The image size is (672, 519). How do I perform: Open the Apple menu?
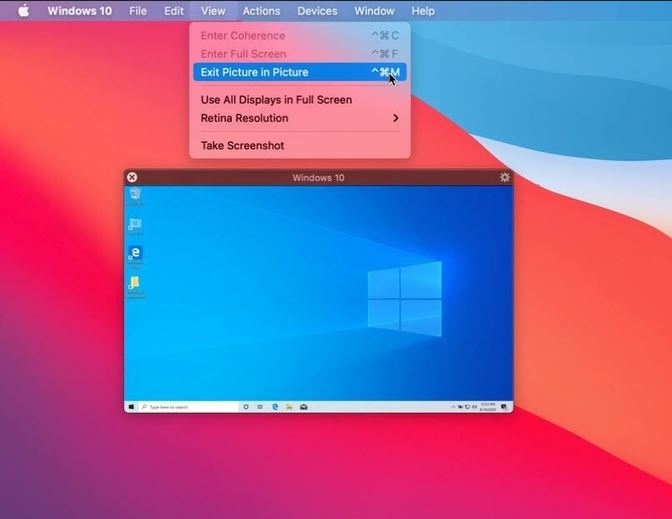24,11
